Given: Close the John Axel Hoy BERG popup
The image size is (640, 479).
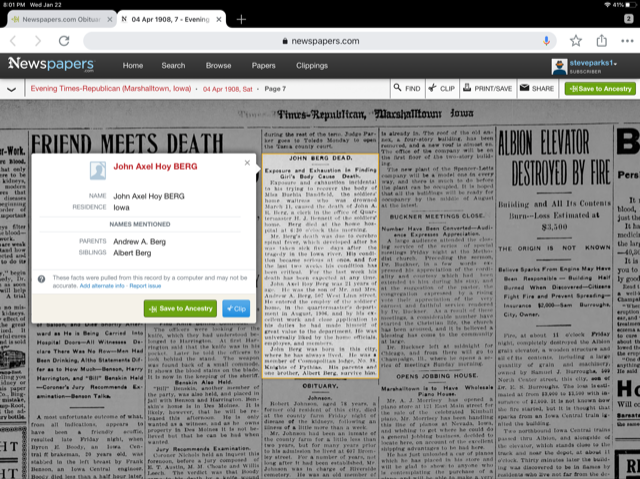Looking at the screenshot, I should 247,163.
